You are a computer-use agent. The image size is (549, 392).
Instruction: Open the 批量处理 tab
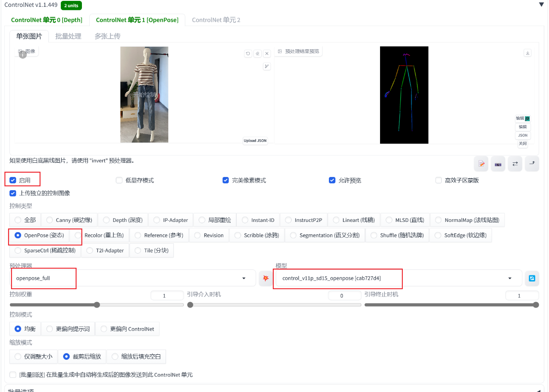pyautogui.click(x=68, y=36)
